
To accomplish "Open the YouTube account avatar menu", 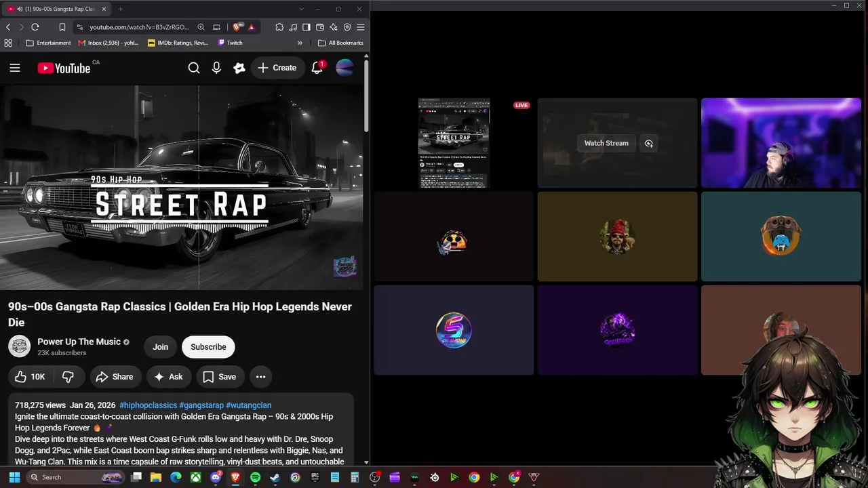I will (344, 68).
